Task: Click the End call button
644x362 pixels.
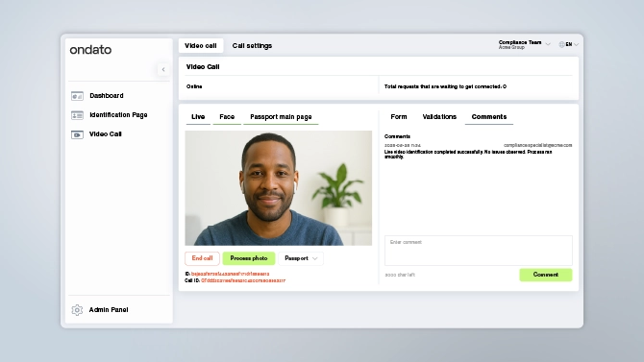Action: click(x=202, y=258)
